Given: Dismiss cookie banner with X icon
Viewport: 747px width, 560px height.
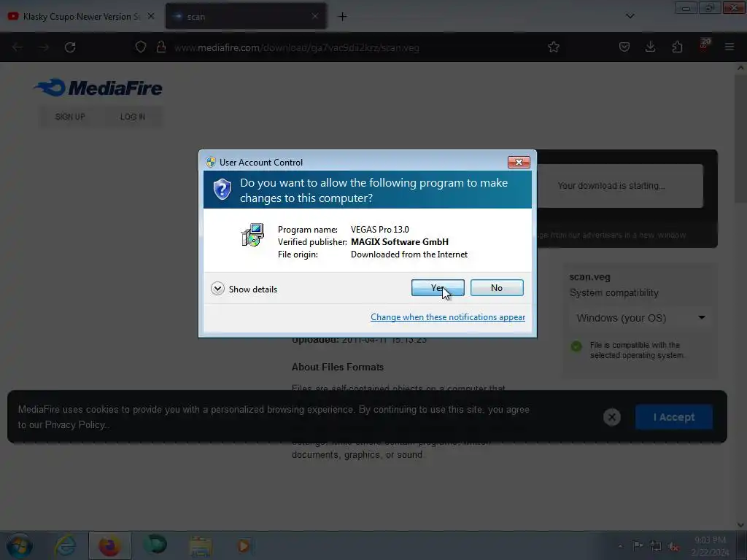Looking at the screenshot, I should [x=612, y=417].
